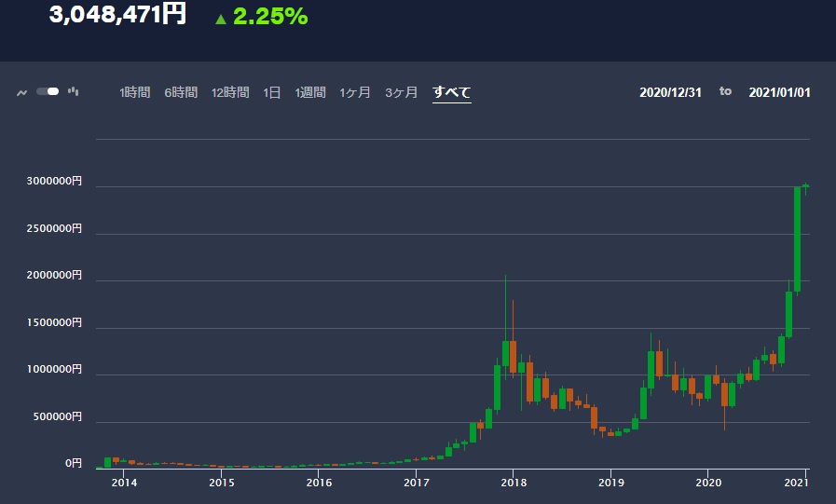Click the 2015 x-axis label

[x=222, y=483]
